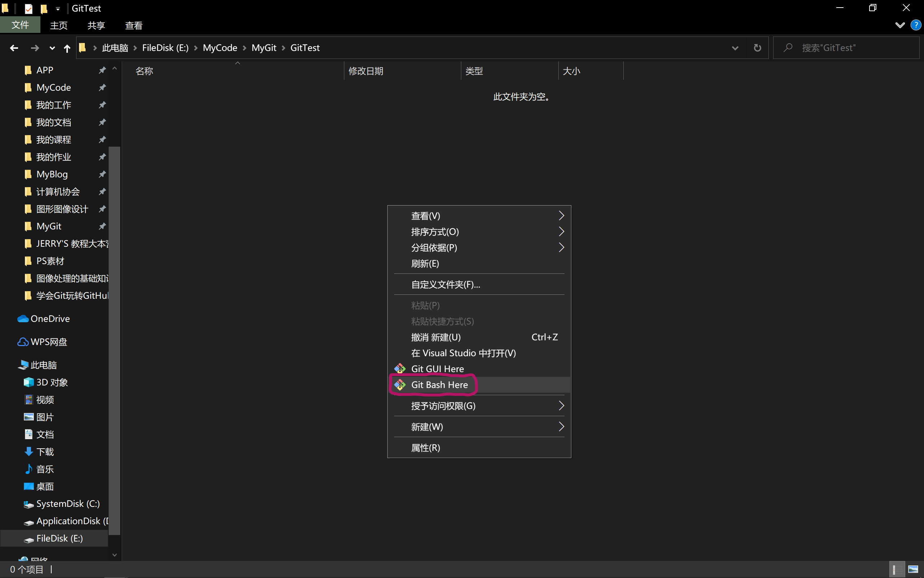Expand 分组依据(P) submenu
The height and width of the screenshot is (578, 924).
(561, 247)
